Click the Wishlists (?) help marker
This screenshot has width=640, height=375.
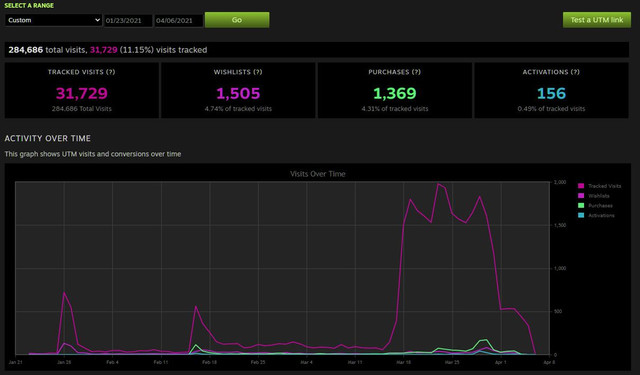coord(258,72)
